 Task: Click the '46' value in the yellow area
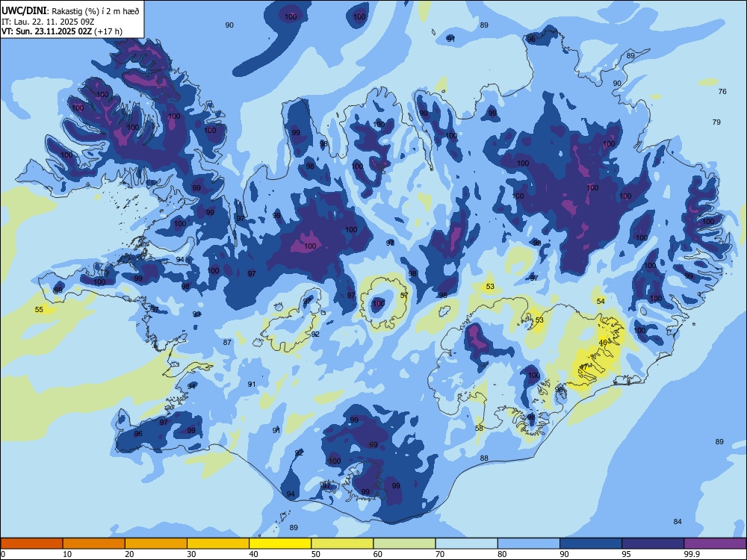(x=603, y=343)
